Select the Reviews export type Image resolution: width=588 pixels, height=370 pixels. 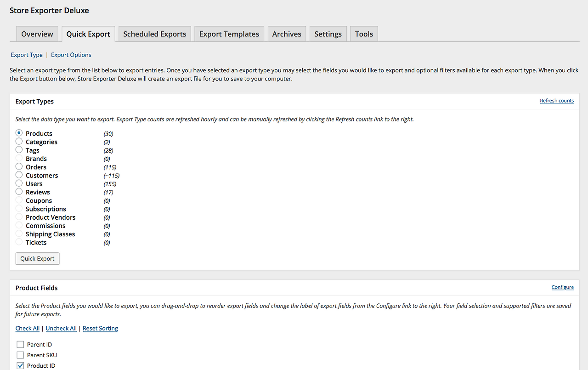(19, 192)
